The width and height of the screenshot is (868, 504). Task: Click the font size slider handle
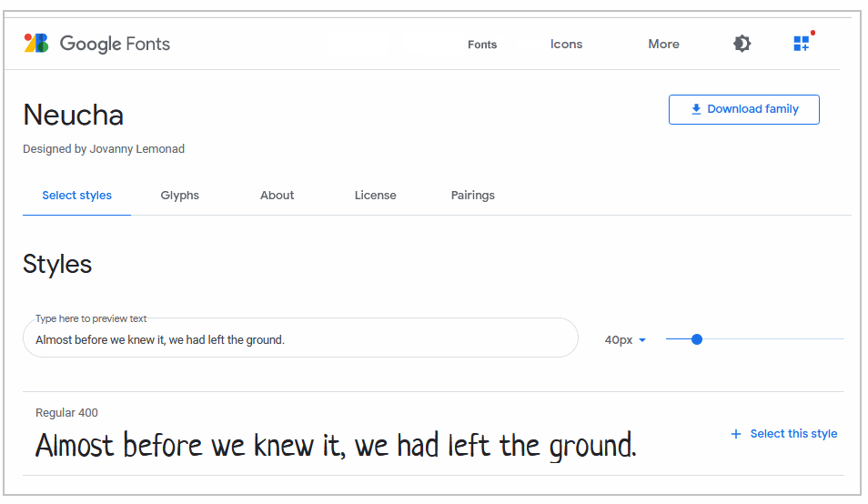pyautogui.click(x=697, y=339)
